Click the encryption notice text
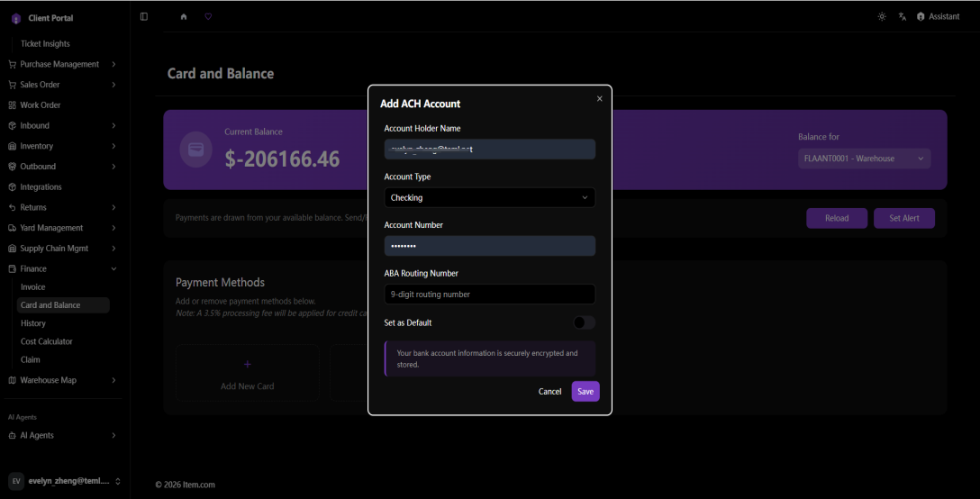Screen dimensions: 980x499 (487, 358)
